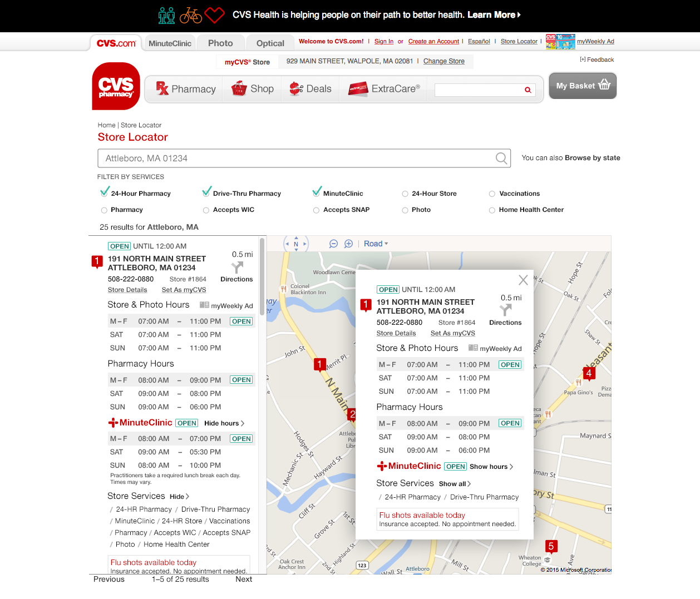
Task: Open the myWeekly Ad thumbnail in the header
Action: coord(560,42)
